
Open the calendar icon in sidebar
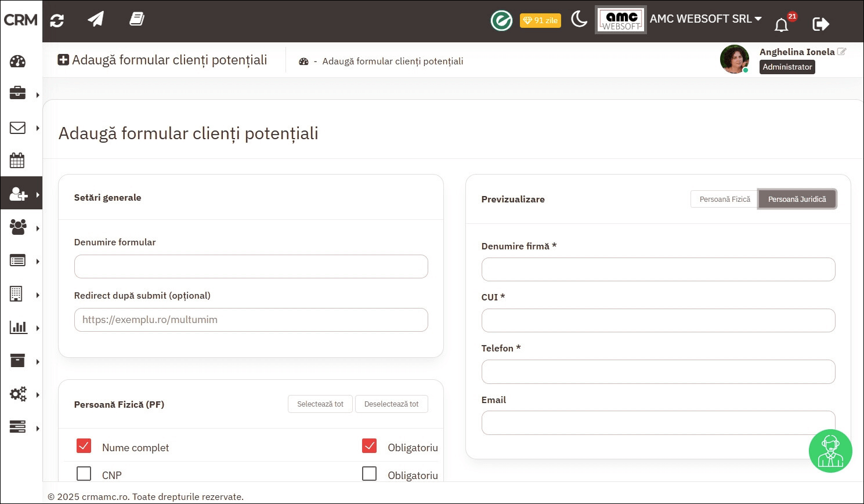point(17,161)
